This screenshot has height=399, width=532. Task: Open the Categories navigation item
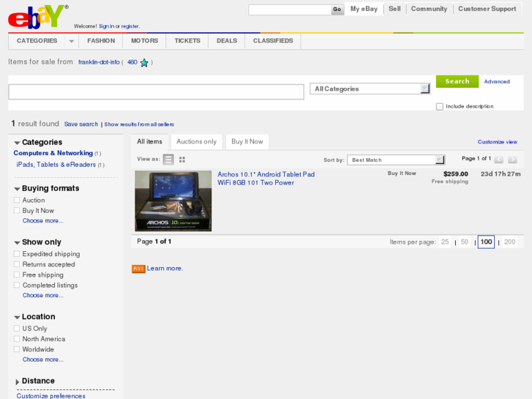(x=37, y=41)
